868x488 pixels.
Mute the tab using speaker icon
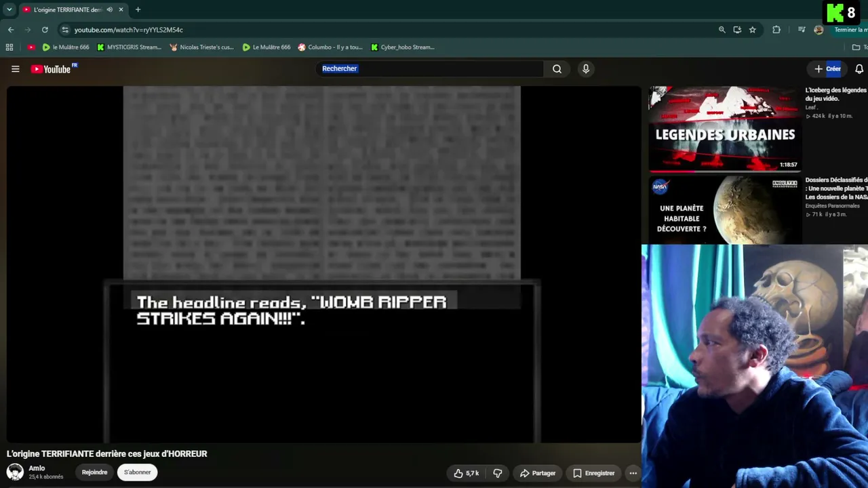tap(110, 9)
